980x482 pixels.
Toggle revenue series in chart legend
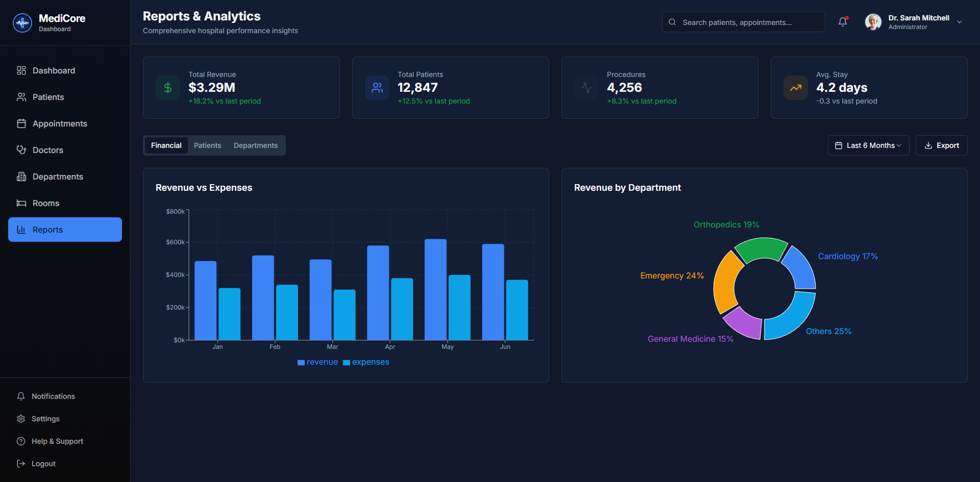[x=317, y=362]
